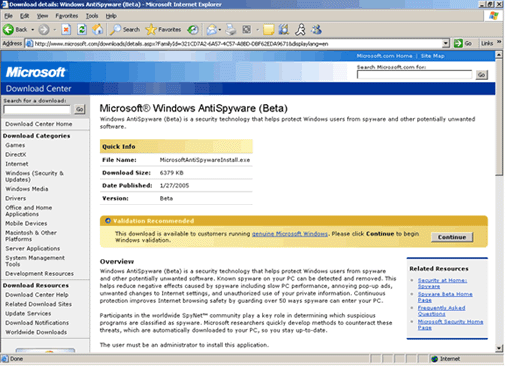Print the page with printer icon
This screenshot has height=366, width=505.
coord(231,30)
